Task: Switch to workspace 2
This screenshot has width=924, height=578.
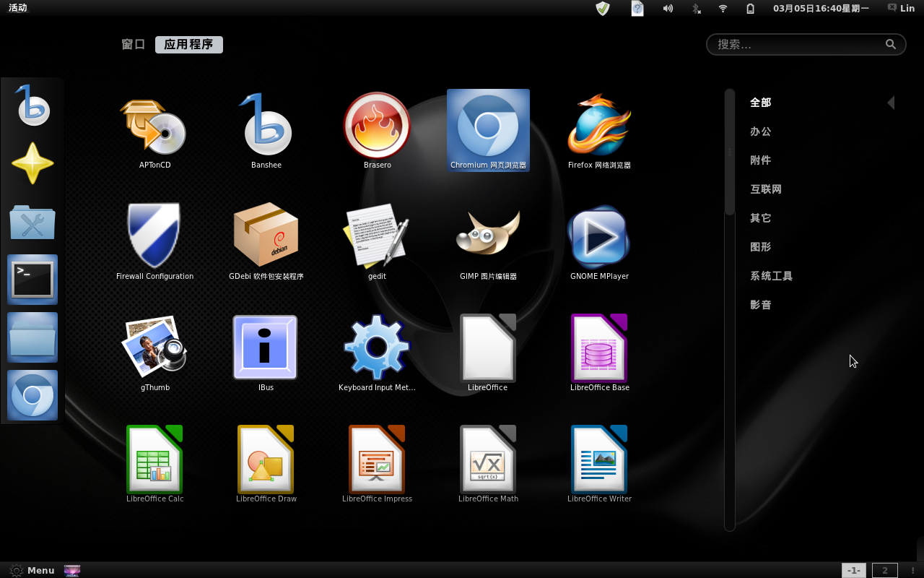Action: (x=885, y=570)
